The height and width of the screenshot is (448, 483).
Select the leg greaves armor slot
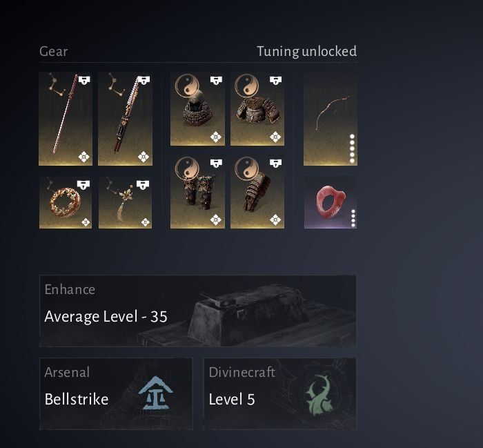tap(197, 192)
